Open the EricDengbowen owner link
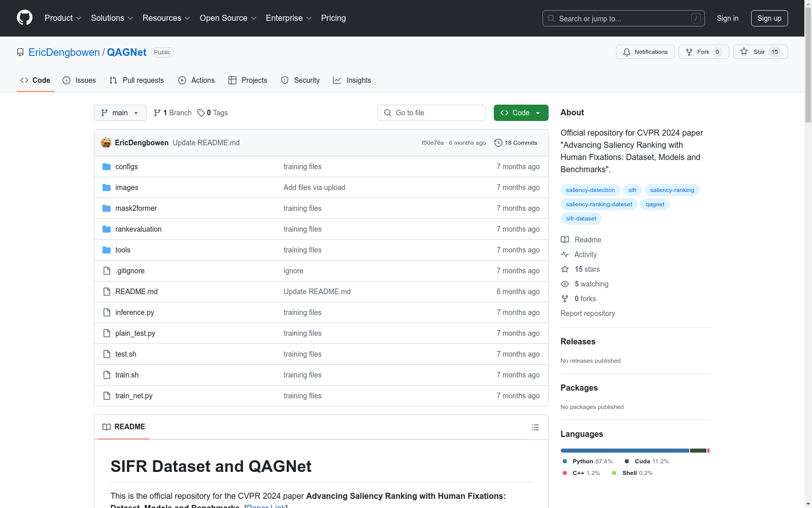The height and width of the screenshot is (508, 812). 64,52
